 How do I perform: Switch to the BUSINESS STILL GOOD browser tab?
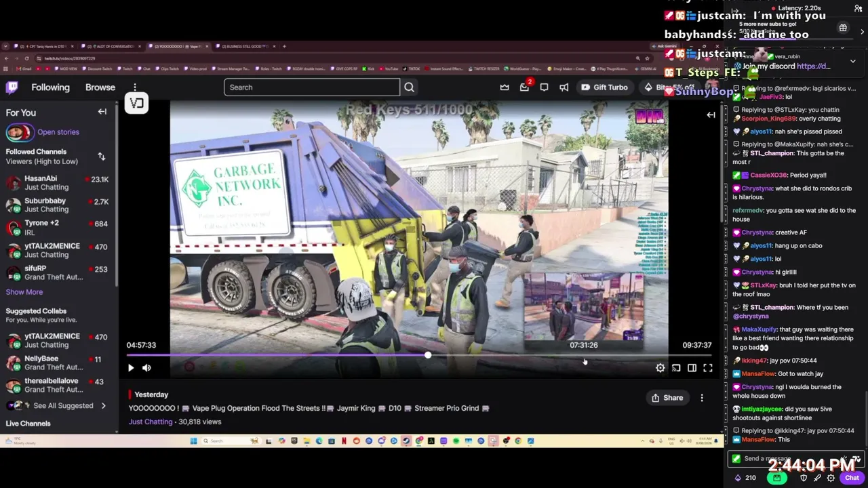pos(245,47)
